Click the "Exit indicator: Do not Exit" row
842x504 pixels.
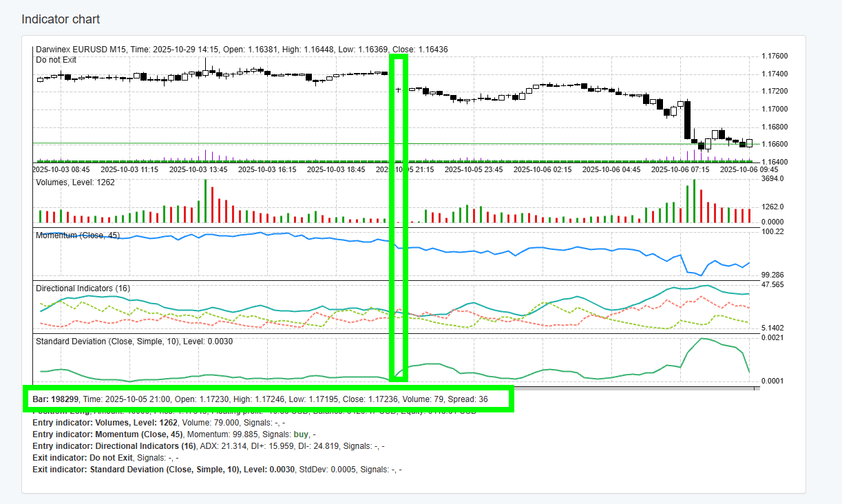105,458
